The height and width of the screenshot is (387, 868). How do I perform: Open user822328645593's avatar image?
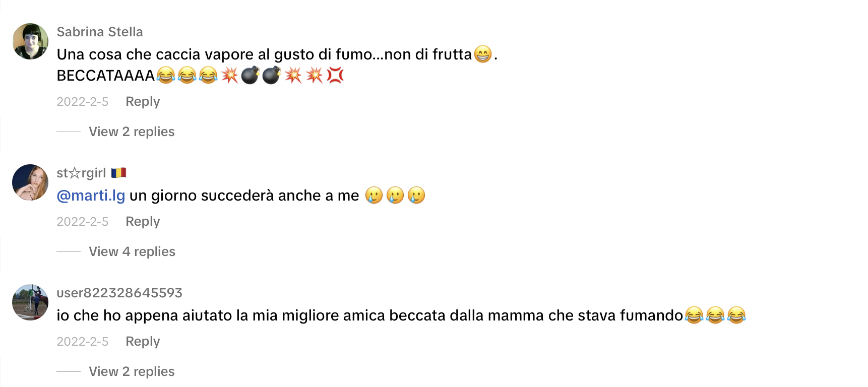(x=30, y=302)
